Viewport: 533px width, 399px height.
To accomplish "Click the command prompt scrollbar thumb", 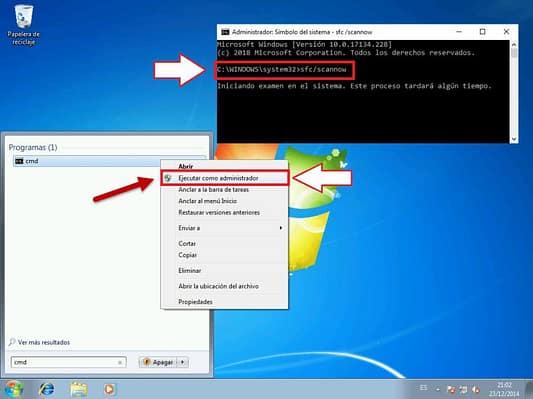I will click(514, 53).
